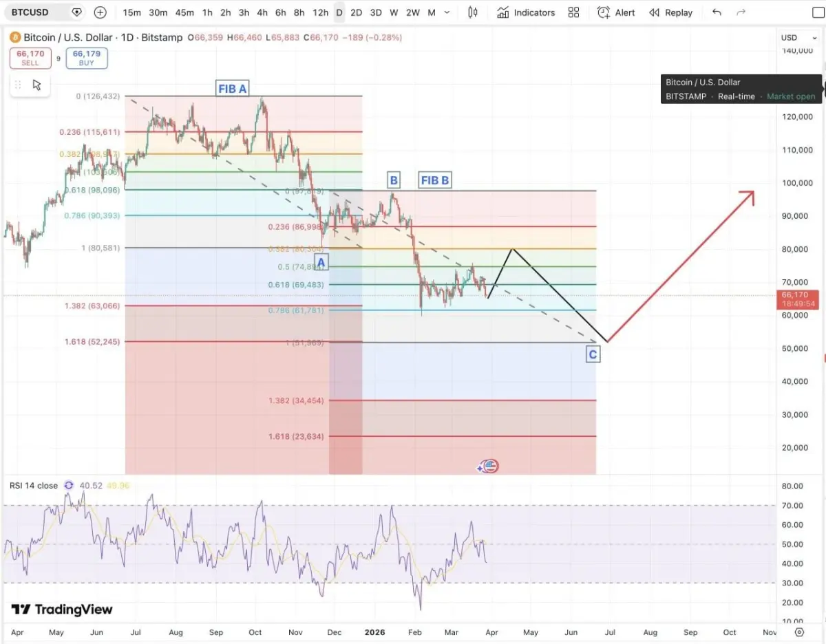Open chart settings via the bottom-right gear icon
Screen dimensions: 826x644
tap(798, 632)
